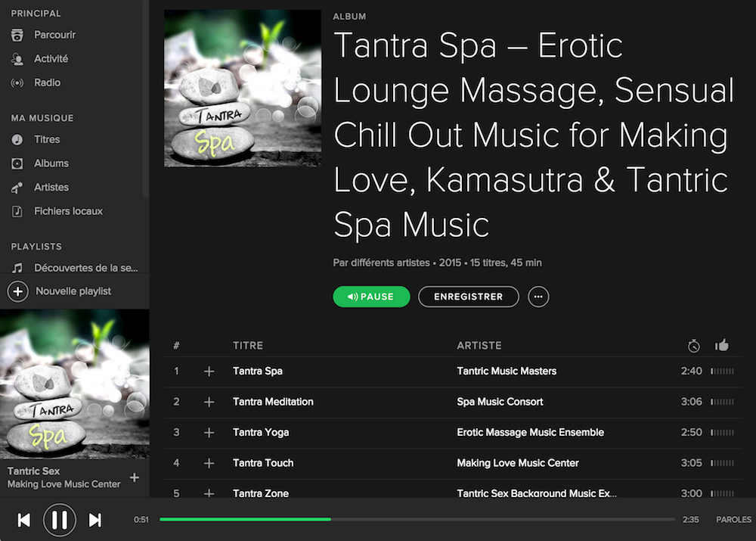756x541 pixels.
Task: Open Radio in the sidebar
Action: 47,82
